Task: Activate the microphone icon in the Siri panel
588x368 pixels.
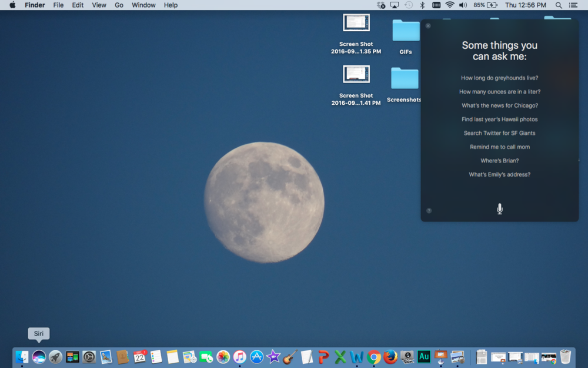Action: click(x=499, y=208)
